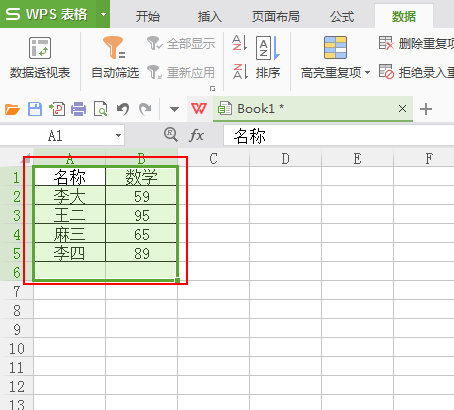
Task: Click cell containing 麻三
Action: [x=69, y=234]
